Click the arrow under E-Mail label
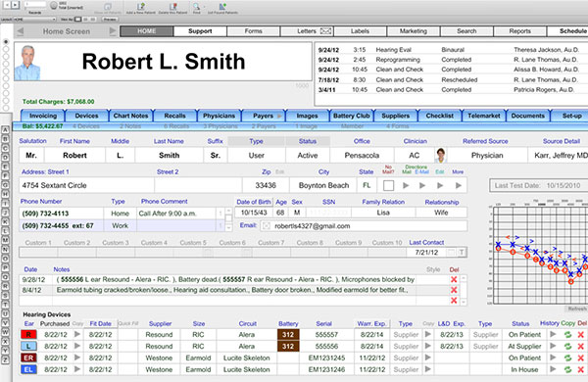Screen dimensions: 588x382 (422, 185)
